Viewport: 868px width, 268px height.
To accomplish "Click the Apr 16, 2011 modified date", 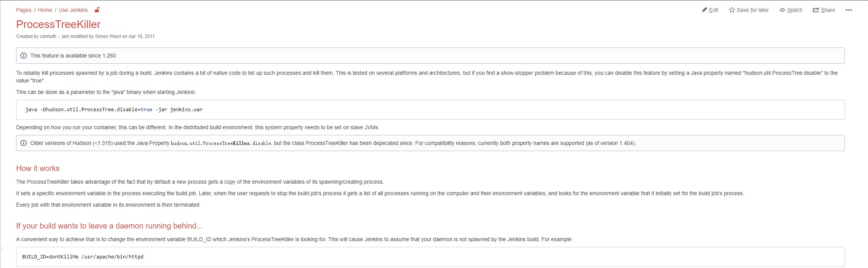I will (x=141, y=36).
